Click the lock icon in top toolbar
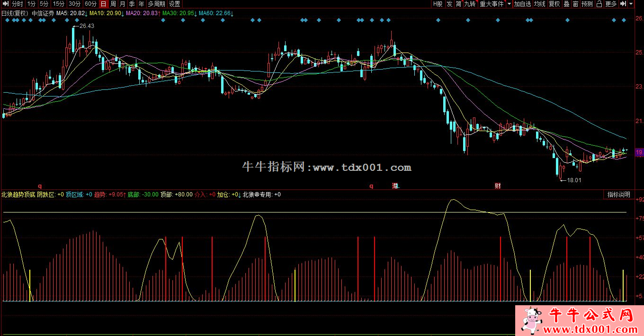 pyautogui.click(x=599, y=4)
